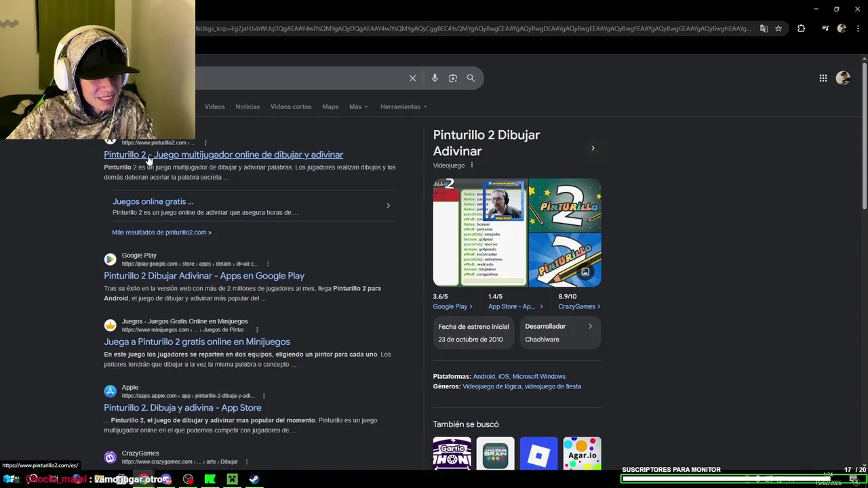Open the green Kick app in taskbar
868x488 pixels.
210,479
